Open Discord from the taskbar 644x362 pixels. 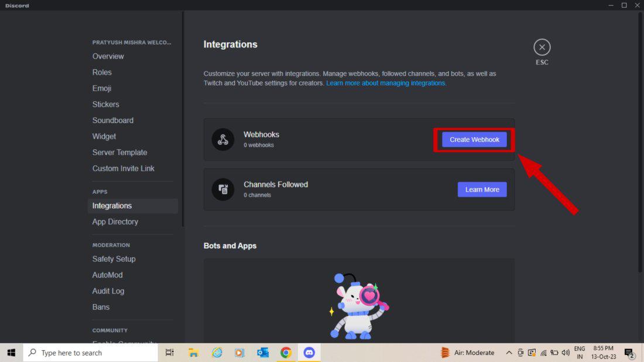309,353
